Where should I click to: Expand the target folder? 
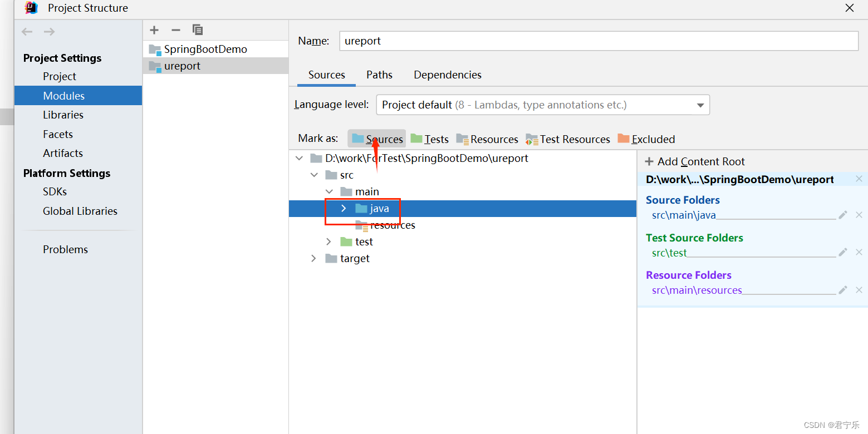pos(313,258)
